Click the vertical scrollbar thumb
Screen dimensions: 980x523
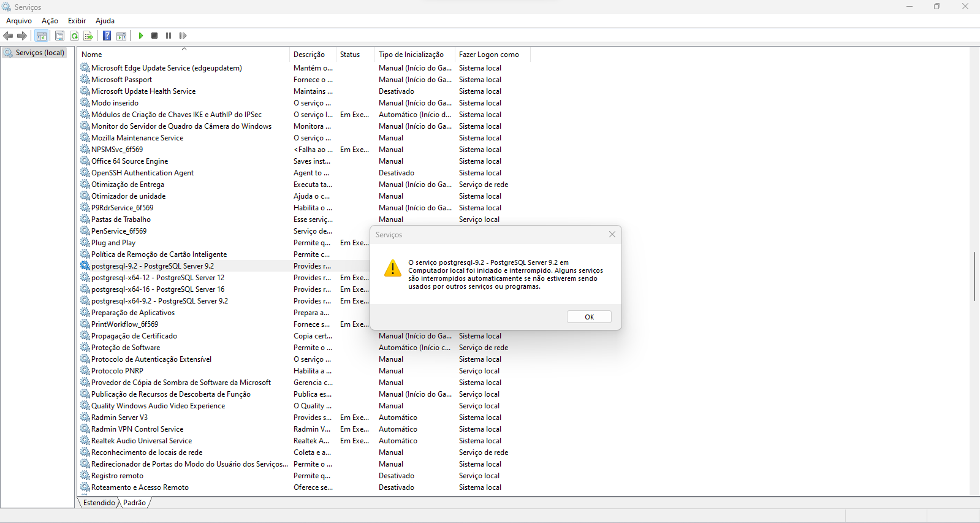pos(974,276)
